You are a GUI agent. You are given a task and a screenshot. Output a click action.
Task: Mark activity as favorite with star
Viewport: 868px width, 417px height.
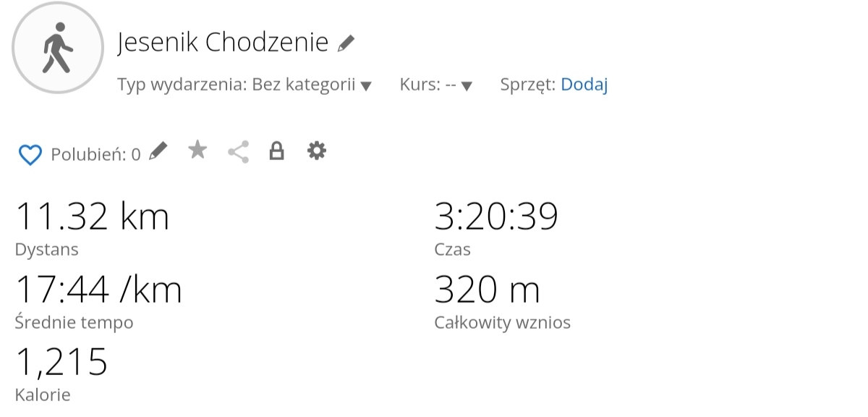(197, 150)
